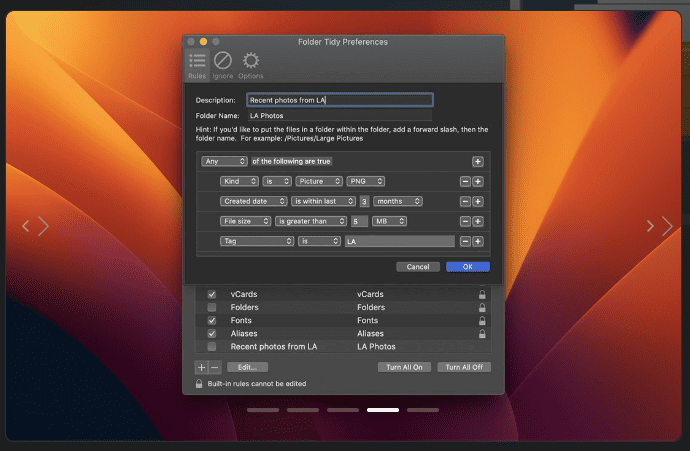Add a new top-level condition with plus

coord(478,161)
